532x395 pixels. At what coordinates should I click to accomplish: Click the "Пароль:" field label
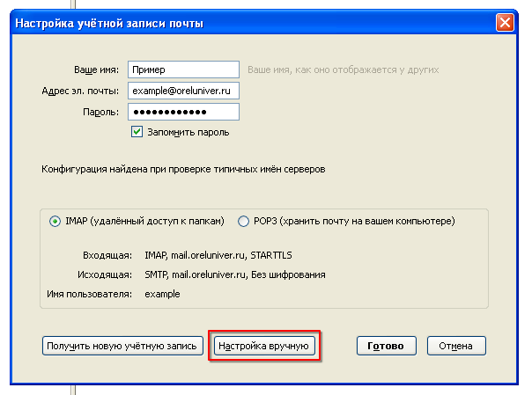tap(102, 112)
